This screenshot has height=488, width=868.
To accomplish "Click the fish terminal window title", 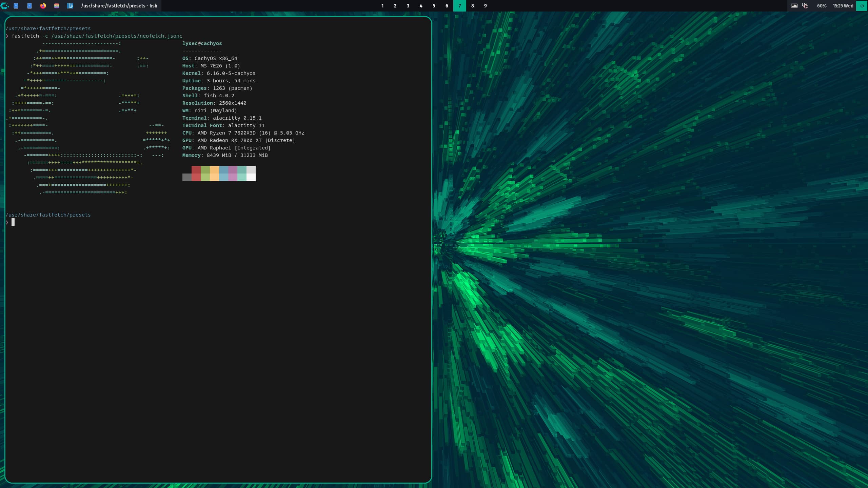I will (x=119, y=6).
